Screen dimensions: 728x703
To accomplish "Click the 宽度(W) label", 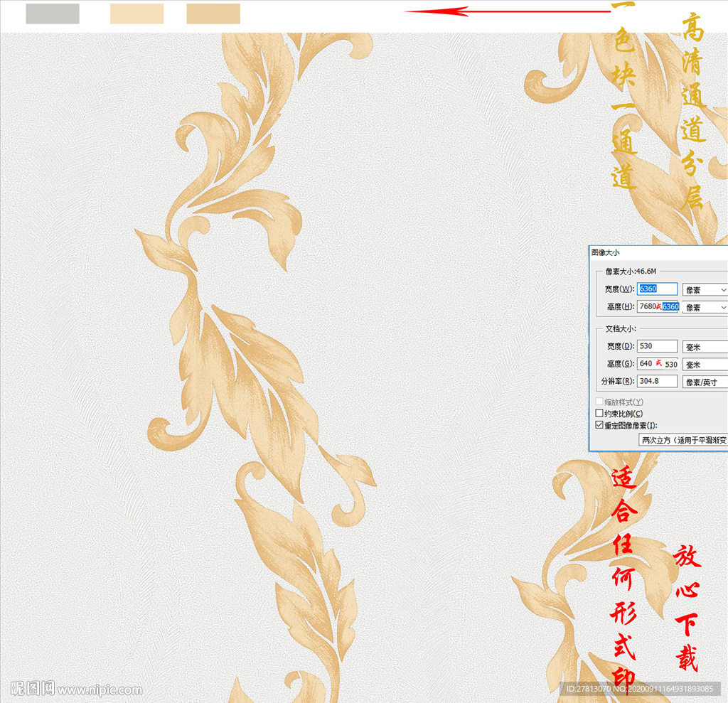I will click(619, 289).
